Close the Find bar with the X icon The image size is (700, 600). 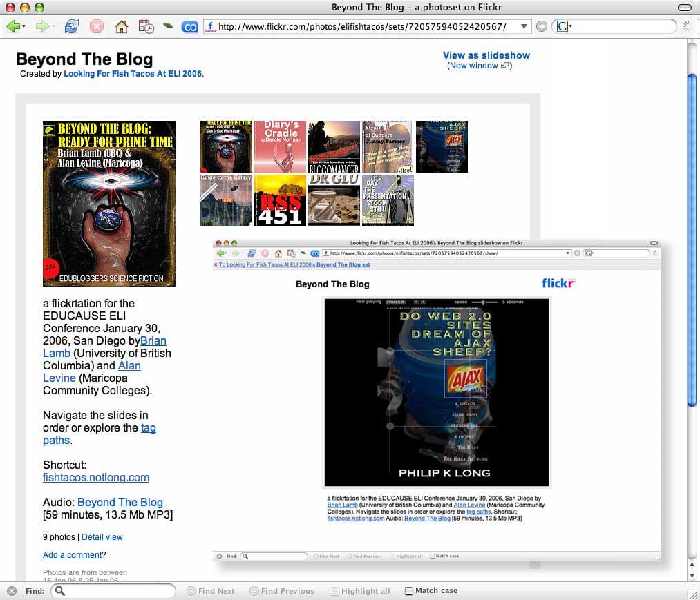tap(12, 590)
